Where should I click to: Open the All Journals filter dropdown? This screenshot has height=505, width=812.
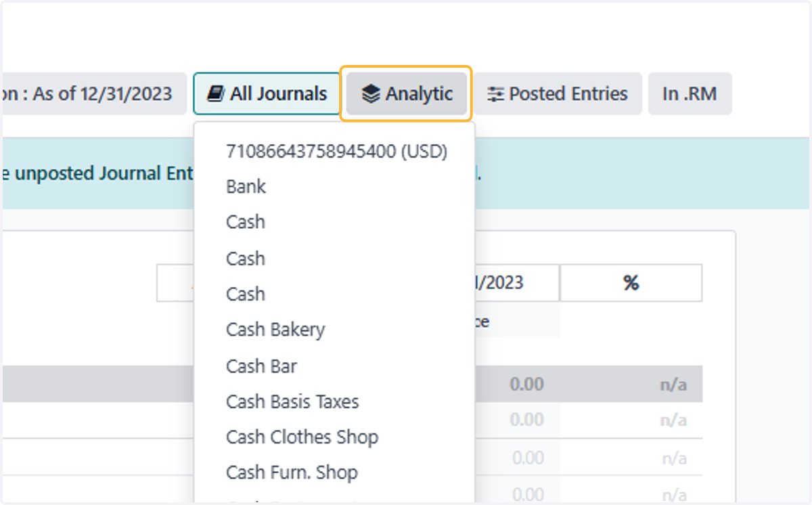coord(267,93)
